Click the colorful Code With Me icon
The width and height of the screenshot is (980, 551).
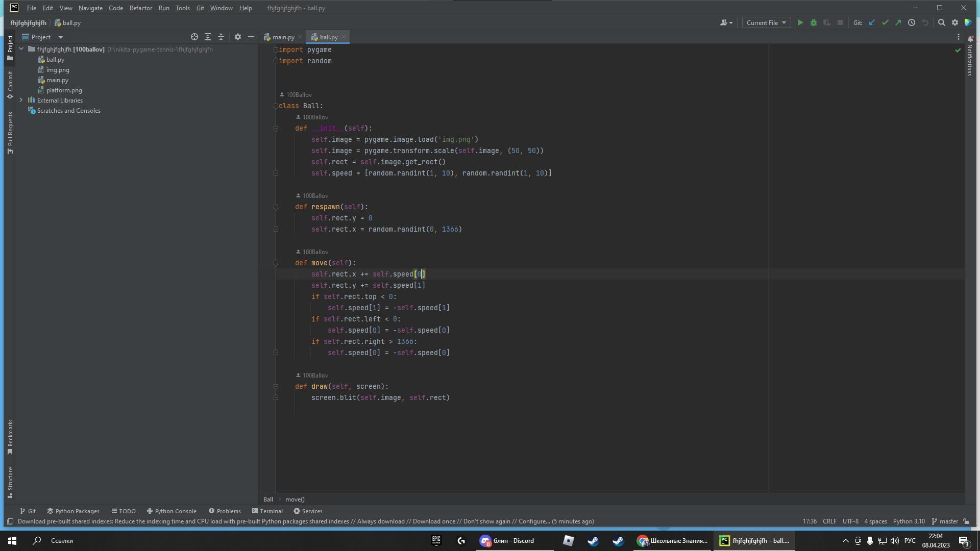(x=968, y=22)
